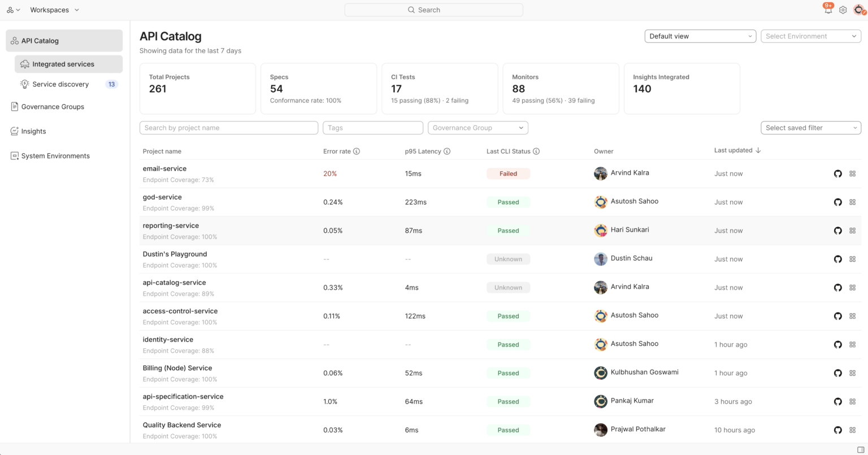Select API Catalog in sidebar
The image size is (868, 455).
64,41
